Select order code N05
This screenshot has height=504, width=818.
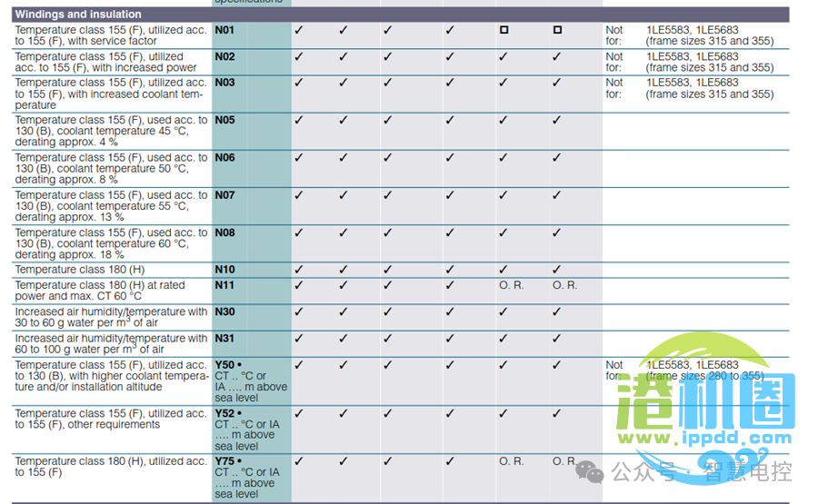[x=224, y=120]
